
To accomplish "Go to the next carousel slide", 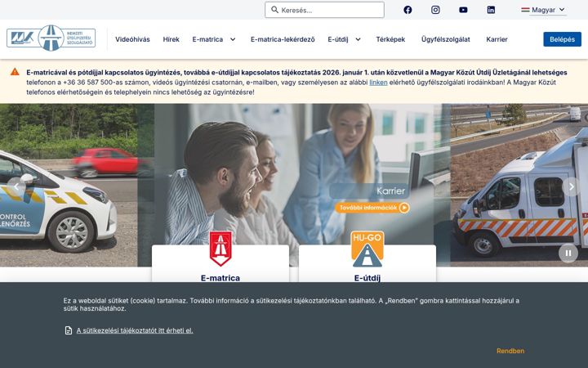I will [x=571, y=186].
